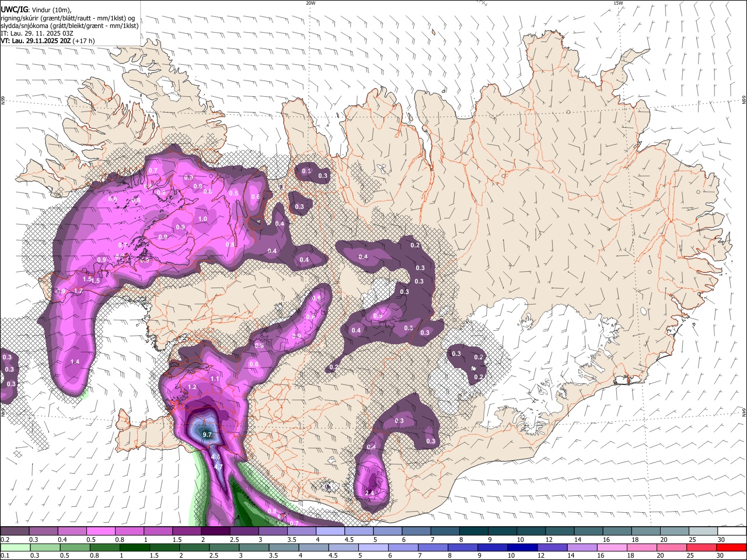
Task: Click the 9.7 precipitation value on the map
Action: [x=207, y=435]
